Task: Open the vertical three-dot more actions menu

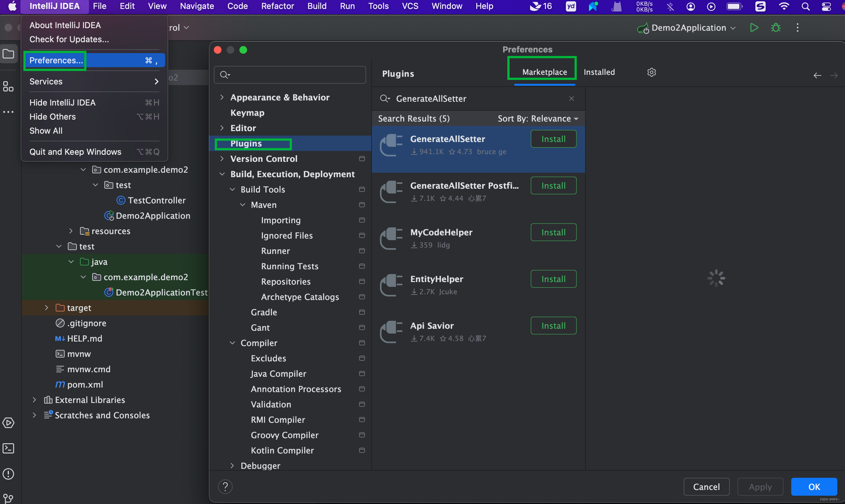Action: point(797,28)
